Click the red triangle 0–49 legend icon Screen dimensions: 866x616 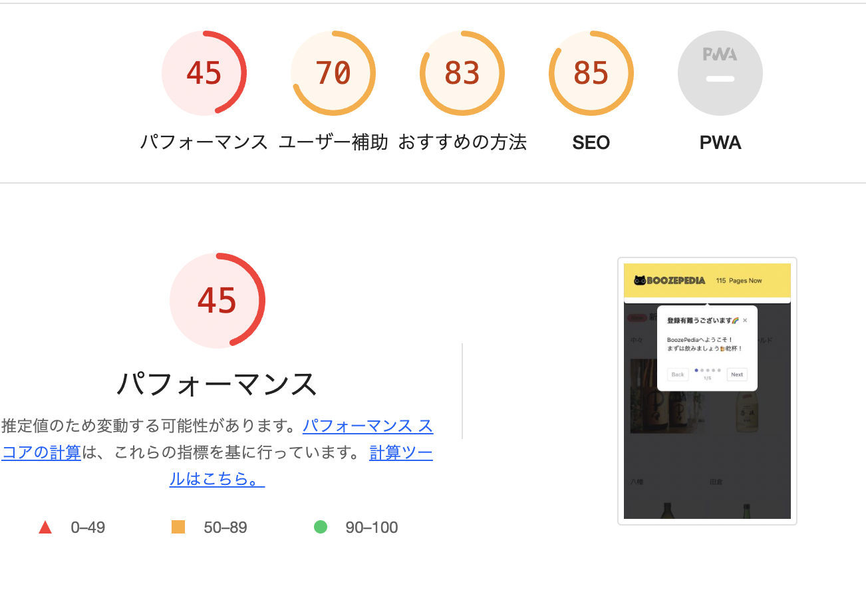45,527
